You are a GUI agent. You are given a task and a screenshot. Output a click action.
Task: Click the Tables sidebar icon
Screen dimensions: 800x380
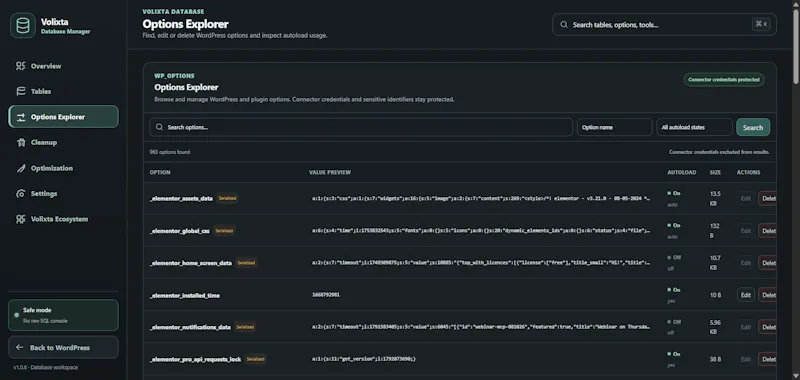click(20, 91)
